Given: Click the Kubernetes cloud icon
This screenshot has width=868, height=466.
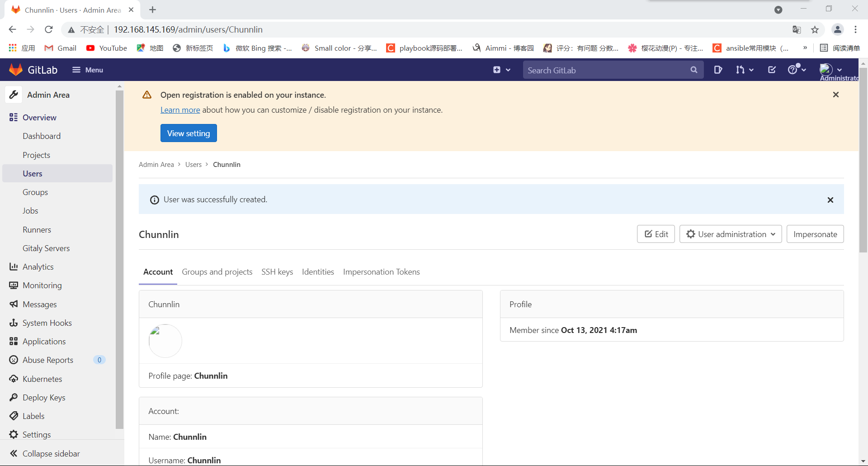Looking at the screenshot, I should click(14, 379).
